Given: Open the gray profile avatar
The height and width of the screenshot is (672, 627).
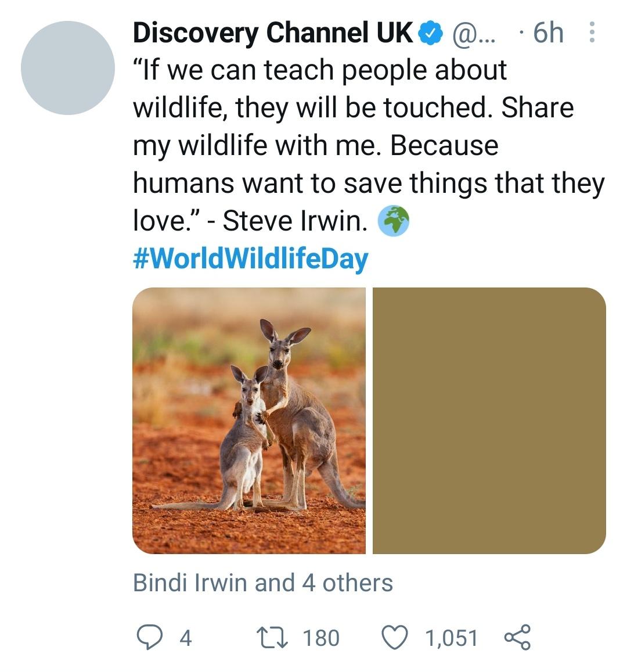Looking at the screenshot, I should coord(68,68).
